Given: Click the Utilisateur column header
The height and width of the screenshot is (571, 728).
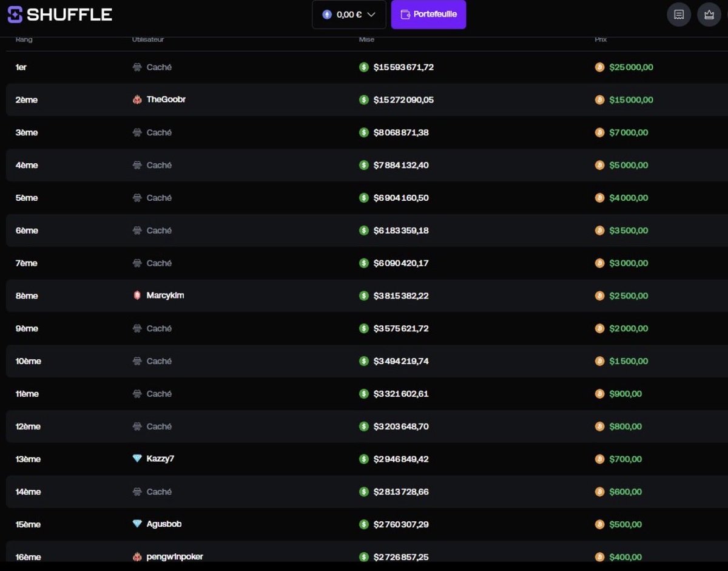Looking at the screenshot, I should pyautogui.click(x=148, y=39).
